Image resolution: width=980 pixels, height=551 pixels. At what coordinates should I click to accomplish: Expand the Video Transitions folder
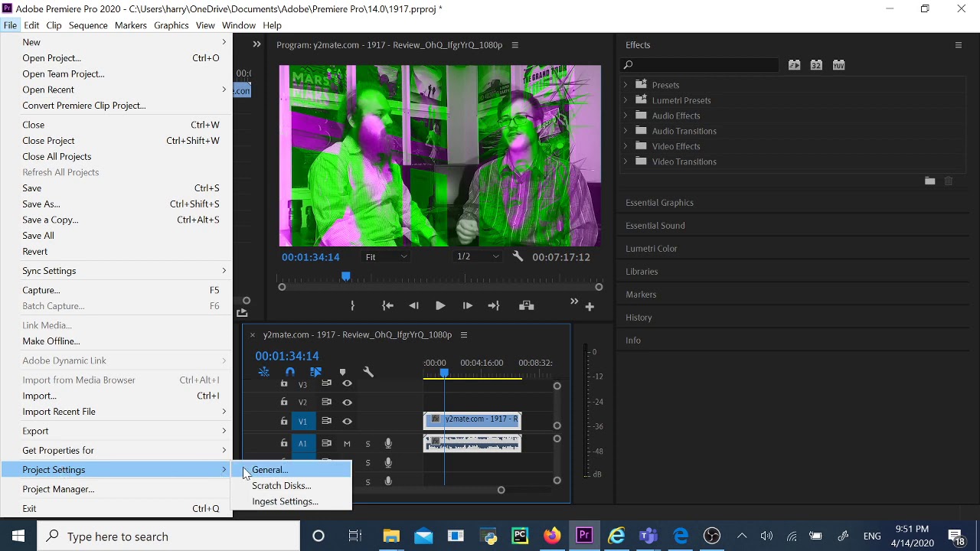pos(626,161)
